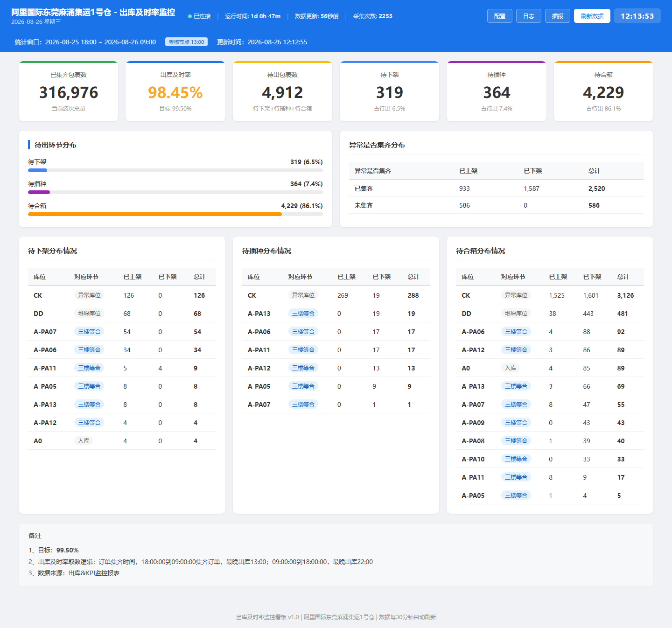The width and height of the screenshot is (672, 628).
Task: Click 异常库位 tag in 待下架分布情况 CK row
Action: coord(89,295)
